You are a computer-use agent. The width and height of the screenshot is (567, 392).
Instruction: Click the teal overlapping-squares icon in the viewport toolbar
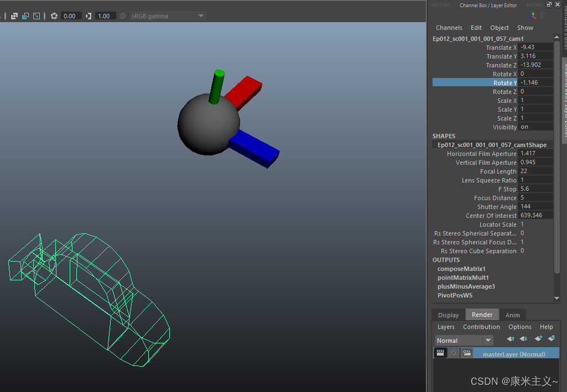pyautogui.click(x=25, y=16)
